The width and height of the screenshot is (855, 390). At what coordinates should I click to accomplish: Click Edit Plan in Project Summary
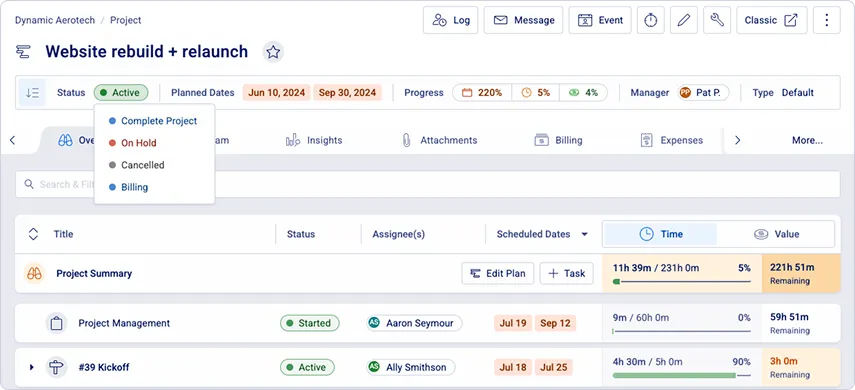(498, 273)
